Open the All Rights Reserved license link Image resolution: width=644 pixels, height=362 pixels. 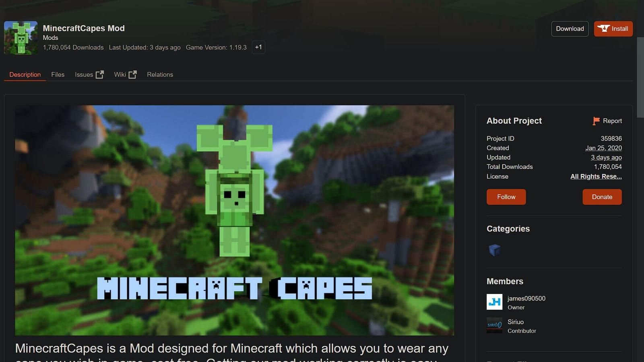pos(596,176)
